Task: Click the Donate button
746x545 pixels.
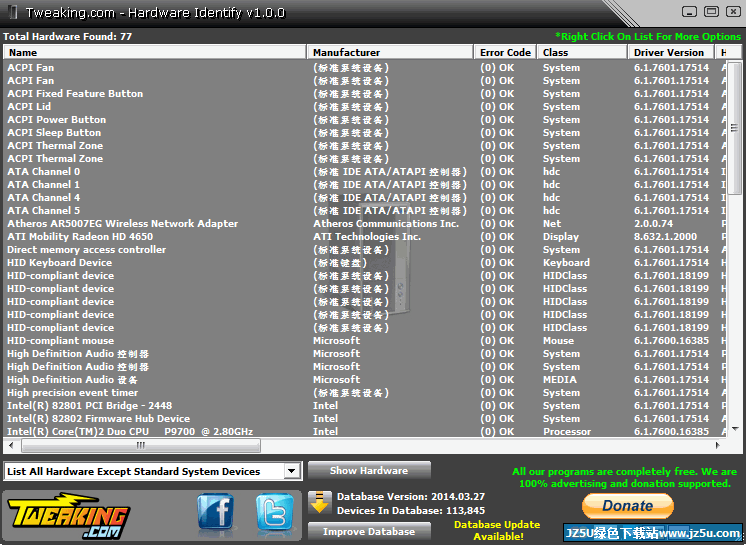Action: pyautogui.click(x=628, y=506)
